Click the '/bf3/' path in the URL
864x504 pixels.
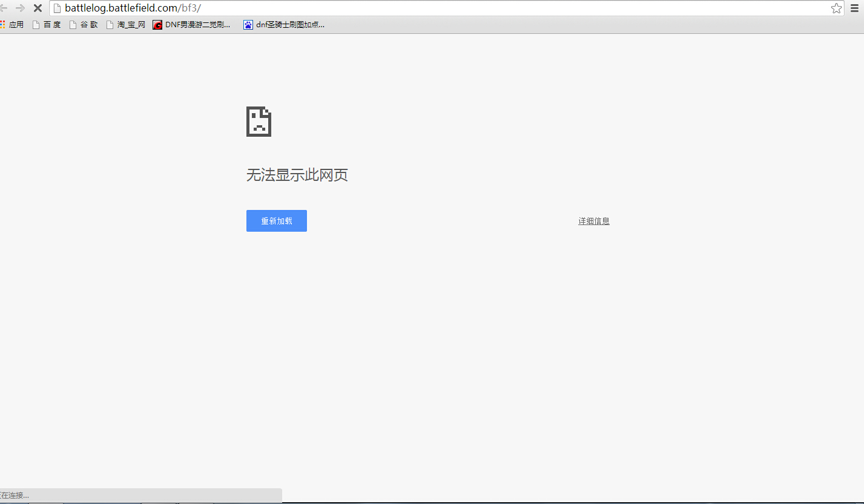tap(191, 8)
